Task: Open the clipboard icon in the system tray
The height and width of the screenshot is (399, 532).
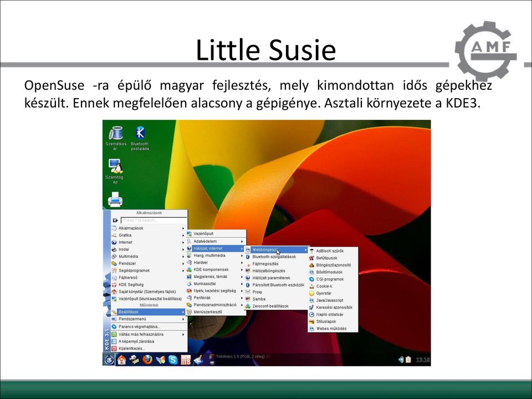Action: pos(408,360)
